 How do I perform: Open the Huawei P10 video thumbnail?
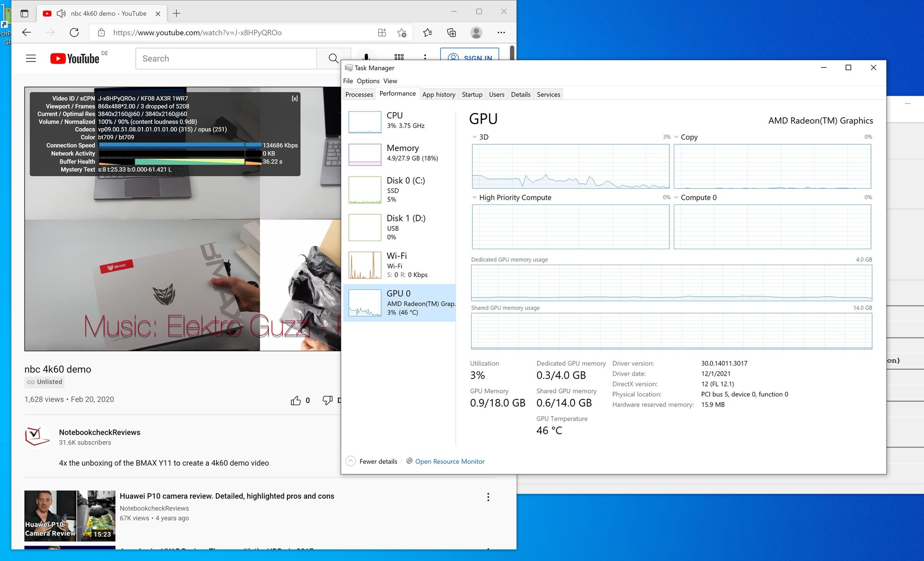[x=70, y=516]
